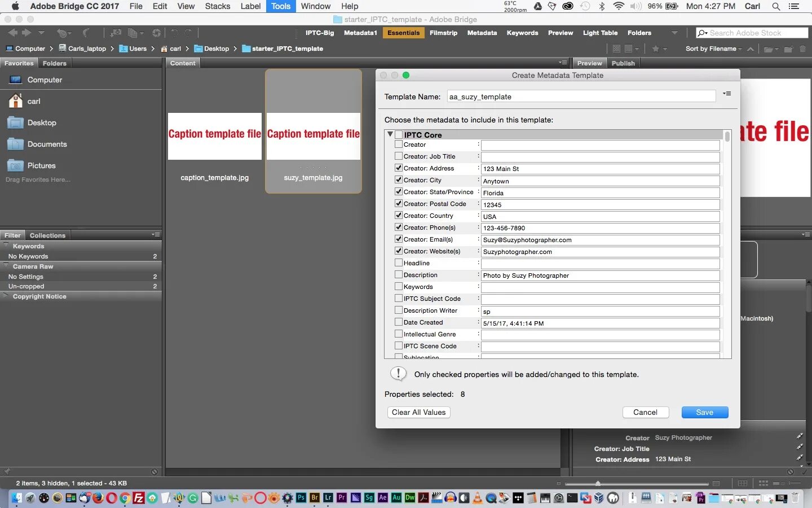Open the metadata template flyout menu

pos(727,94)
